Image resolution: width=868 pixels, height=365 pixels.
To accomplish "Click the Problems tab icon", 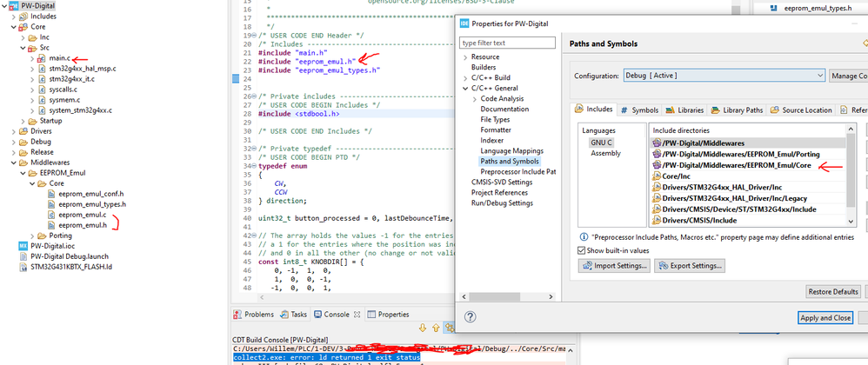I will pyautogui.click(x=238, y=314).
